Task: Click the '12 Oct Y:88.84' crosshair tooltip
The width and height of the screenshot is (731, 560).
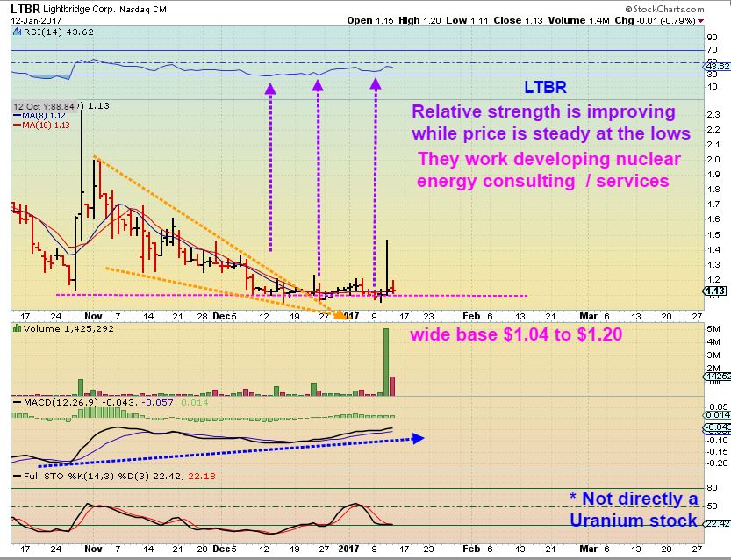Action: point(43,106)
